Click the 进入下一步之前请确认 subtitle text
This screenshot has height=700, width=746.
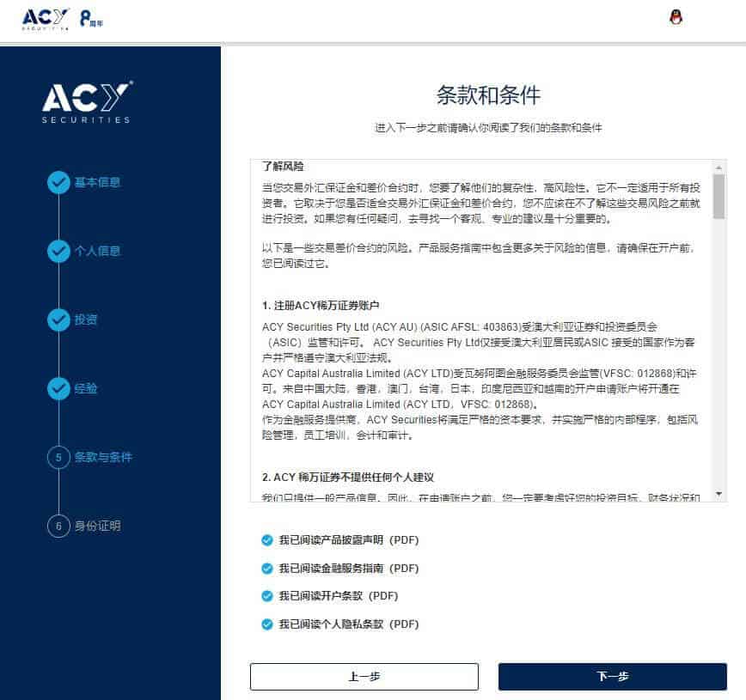point(489,127)
